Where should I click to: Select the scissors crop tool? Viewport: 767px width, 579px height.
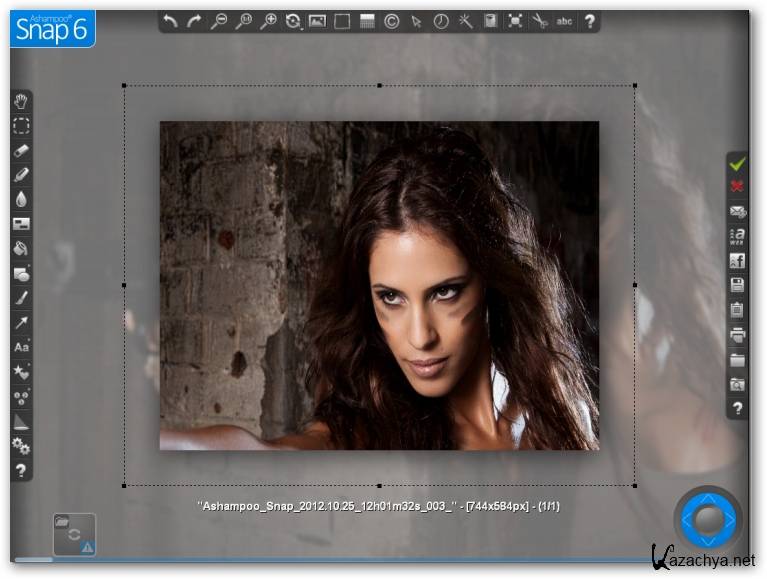point(540,21)
